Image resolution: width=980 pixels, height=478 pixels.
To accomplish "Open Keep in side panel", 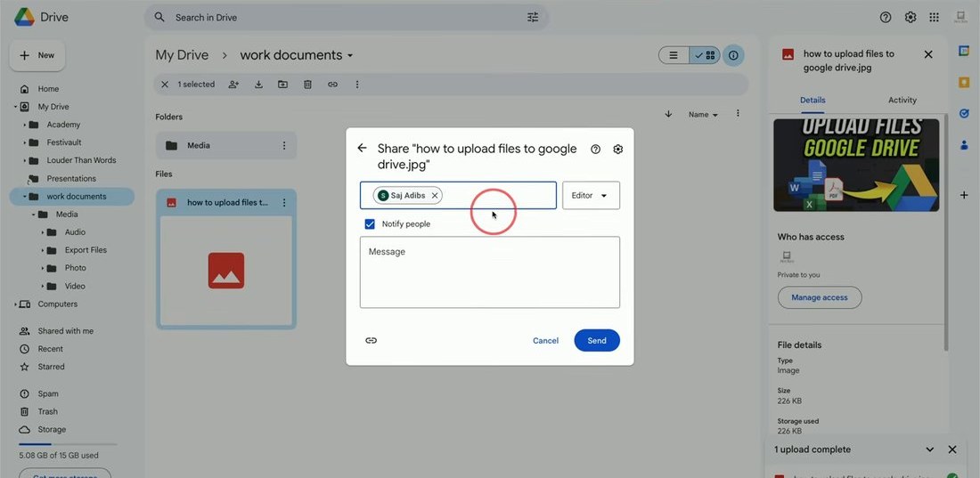I will coord(964,83).
